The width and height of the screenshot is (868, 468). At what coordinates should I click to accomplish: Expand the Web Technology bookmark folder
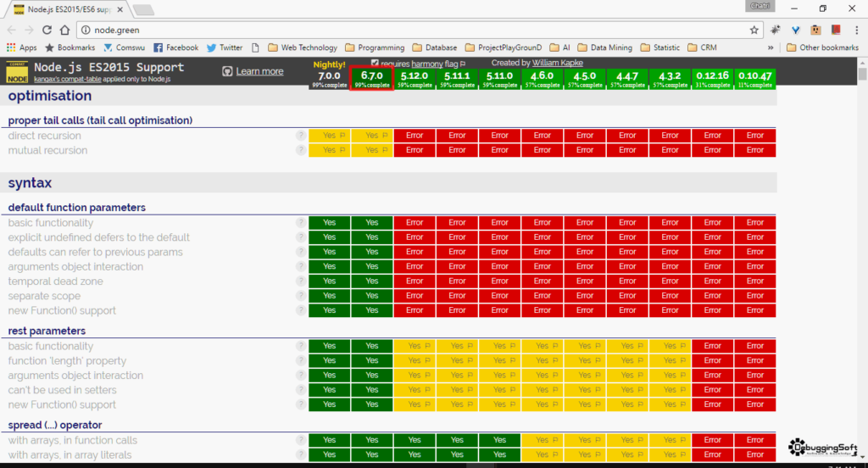303,47
